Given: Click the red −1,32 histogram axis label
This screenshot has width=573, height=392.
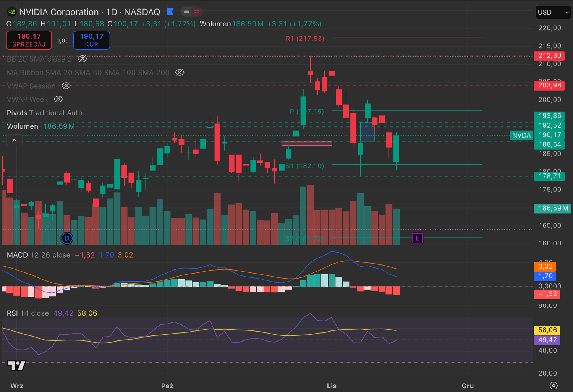Looking at the screenshot, I should click(547, 294).
